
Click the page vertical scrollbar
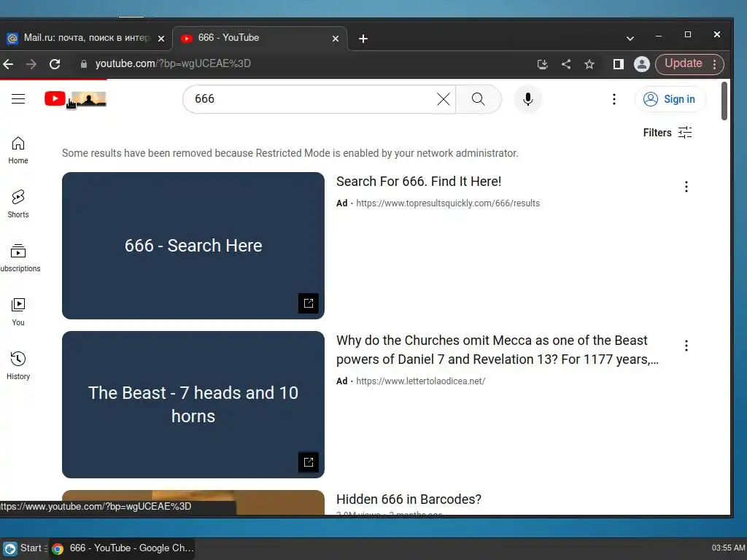724,101
